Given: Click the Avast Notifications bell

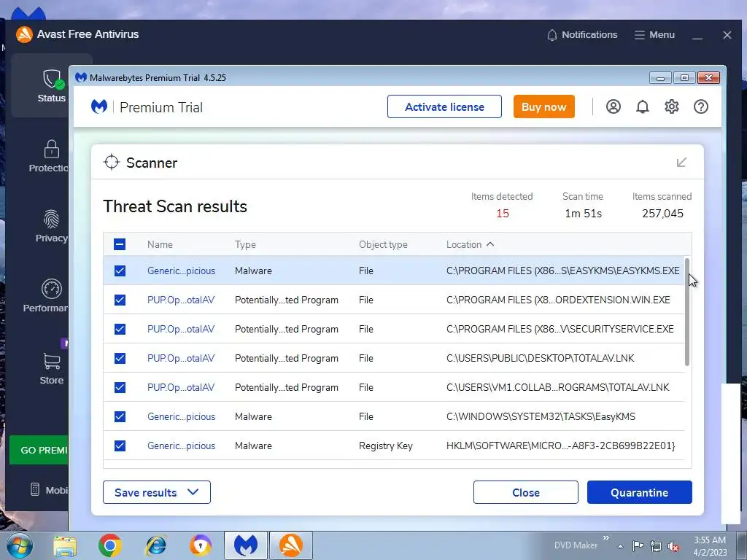Looking at the screenshot, I should point(552,35).
